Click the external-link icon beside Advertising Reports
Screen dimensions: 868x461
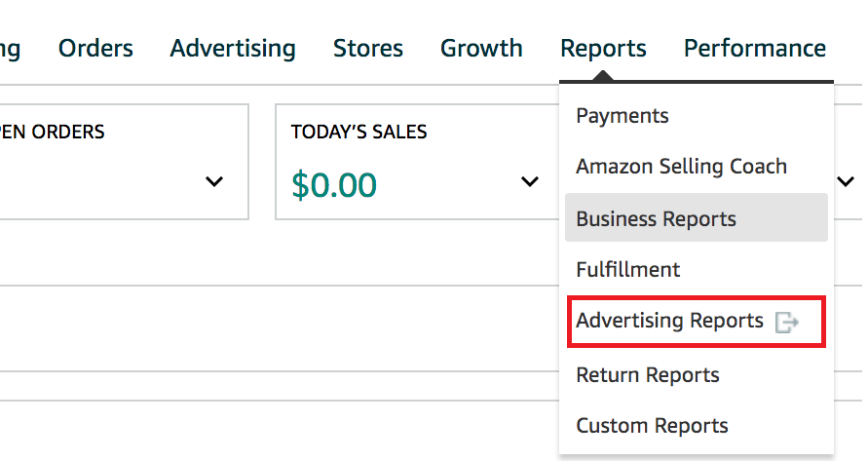[786, 323]
